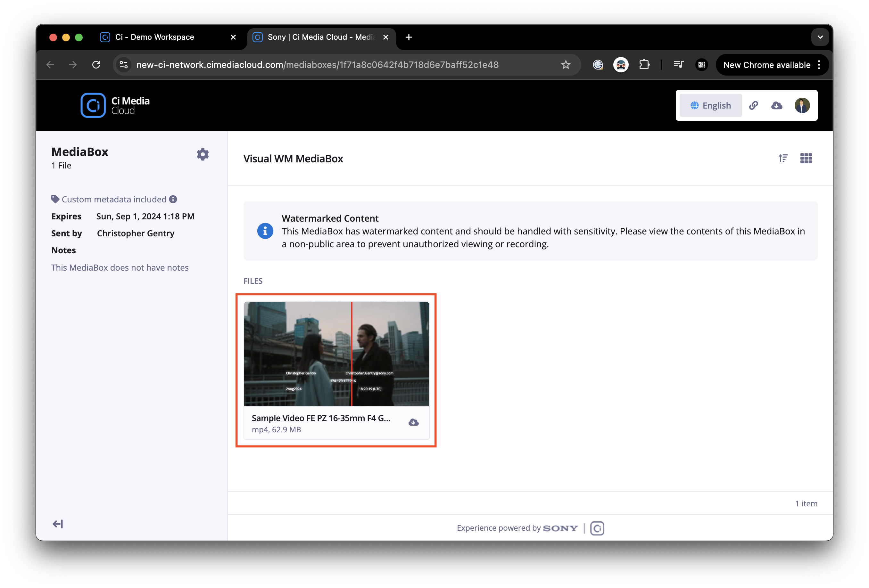Click the Ci icon in page footer
This screenshot has width=869, height=588.
[597, 528]
